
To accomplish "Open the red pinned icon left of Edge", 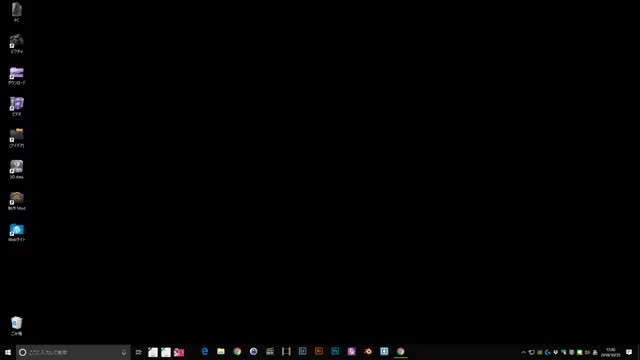I will [179, 352].
